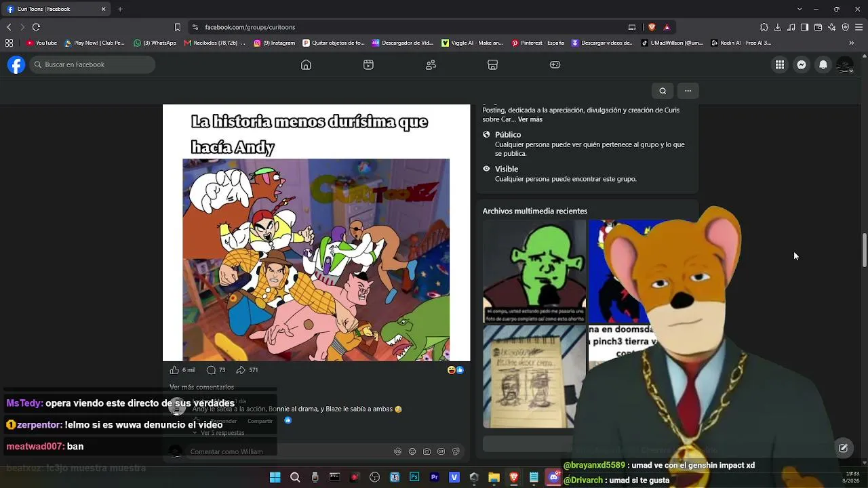
Task: Open a new browser tab
Action: 120,9
